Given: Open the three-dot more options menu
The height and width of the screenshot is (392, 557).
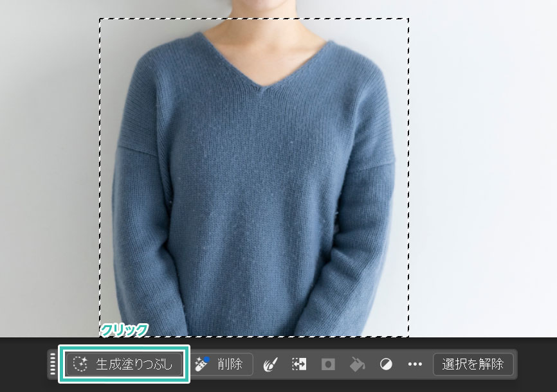Looking at the screenshot, I should click(x=415, y=364).
